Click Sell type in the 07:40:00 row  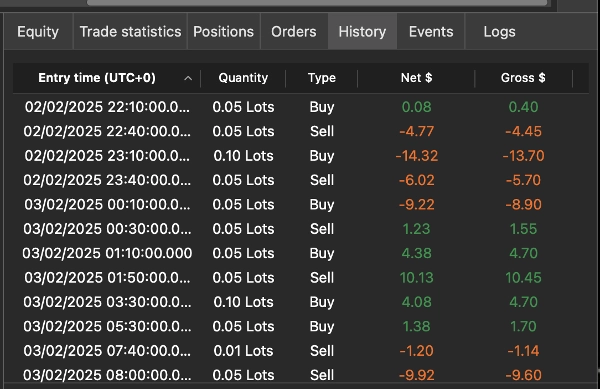tap(322, 351)
